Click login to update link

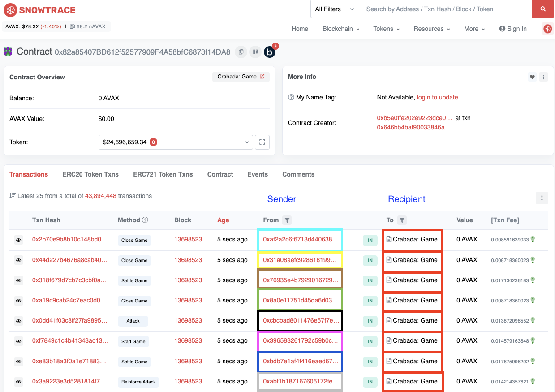[437, 97]
